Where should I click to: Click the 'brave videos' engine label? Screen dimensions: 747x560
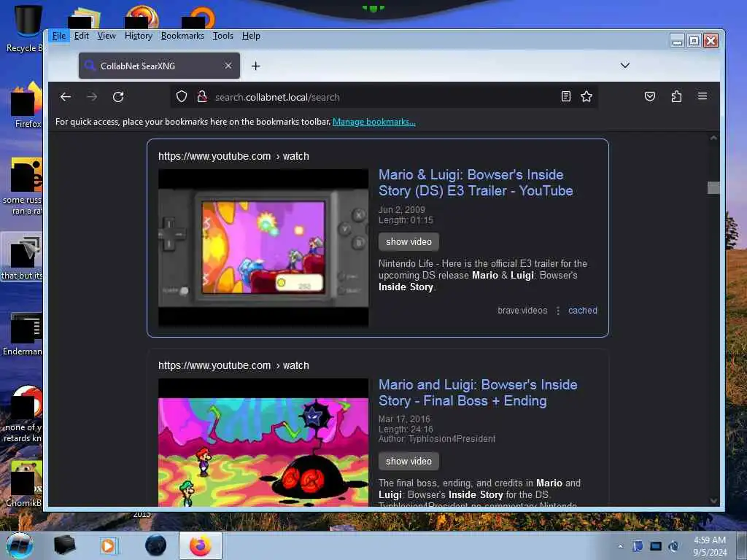pyautogui.click(x=522, y=311)
